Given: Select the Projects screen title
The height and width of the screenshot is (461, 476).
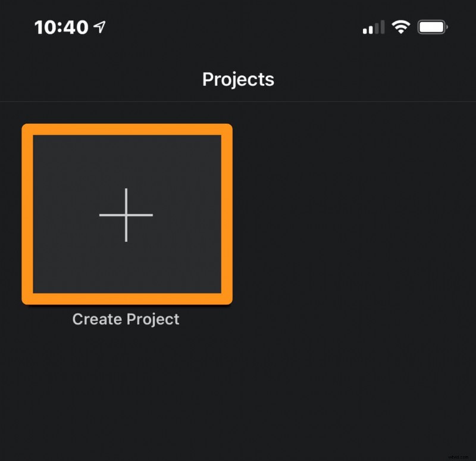Looking at the screenshot, I should point(238,79).
